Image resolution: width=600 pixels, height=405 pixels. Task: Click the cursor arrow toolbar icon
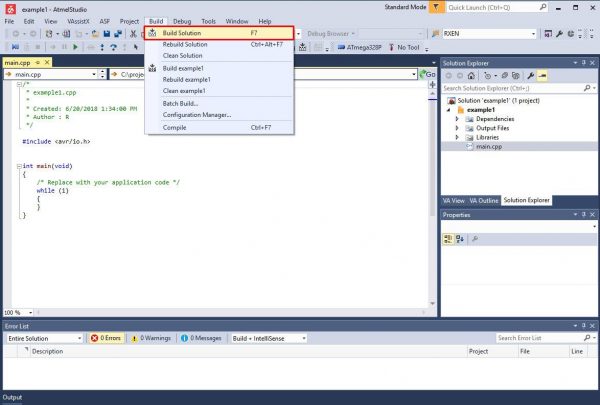tap(135, 47)
